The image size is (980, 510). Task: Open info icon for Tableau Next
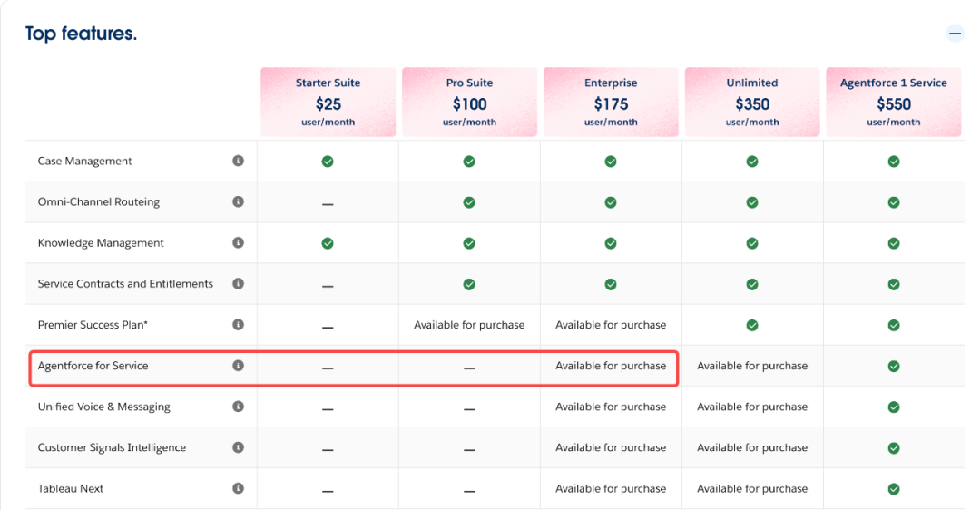click(x=238, y=488)
